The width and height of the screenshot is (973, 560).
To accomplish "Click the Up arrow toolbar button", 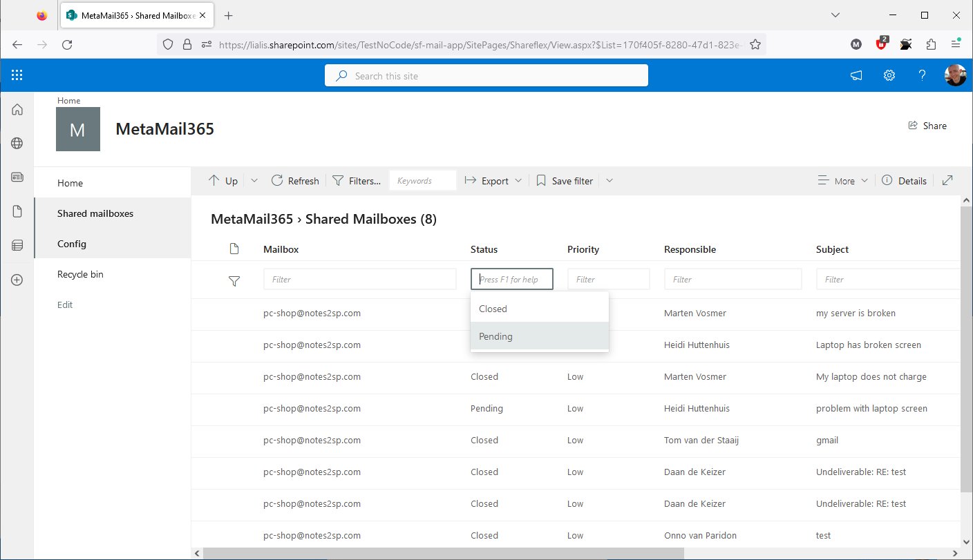I will (x=223, y=181).
